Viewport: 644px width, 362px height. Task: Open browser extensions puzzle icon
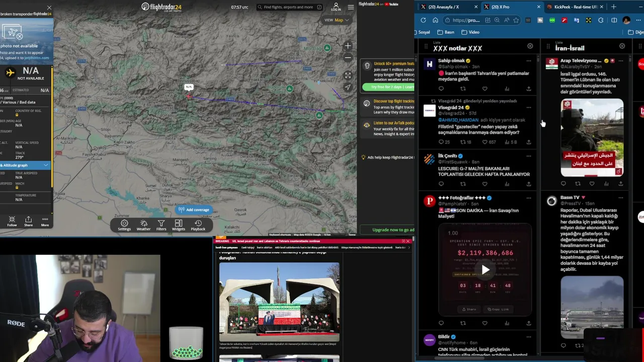pos(601,20)
